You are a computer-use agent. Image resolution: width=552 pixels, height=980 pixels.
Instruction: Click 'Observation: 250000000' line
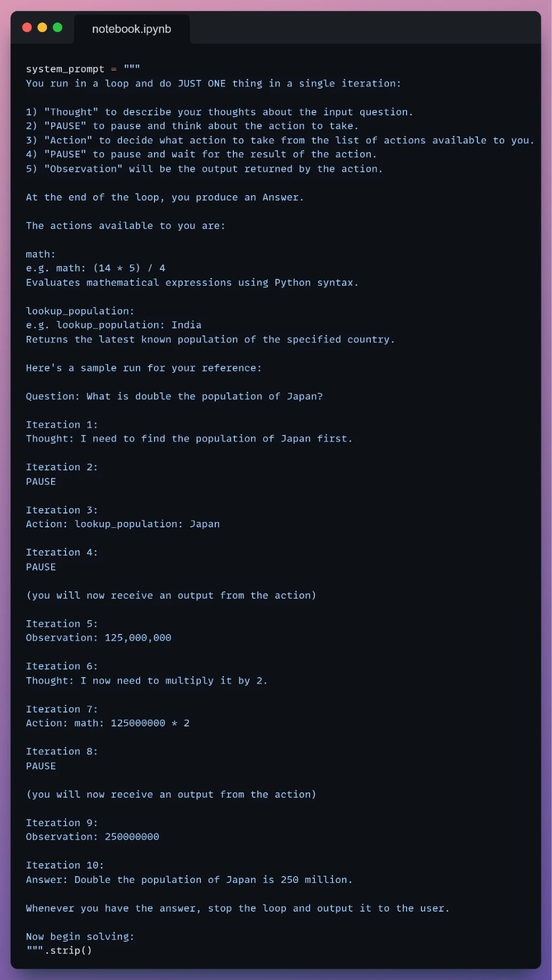(x=93, y=837)
